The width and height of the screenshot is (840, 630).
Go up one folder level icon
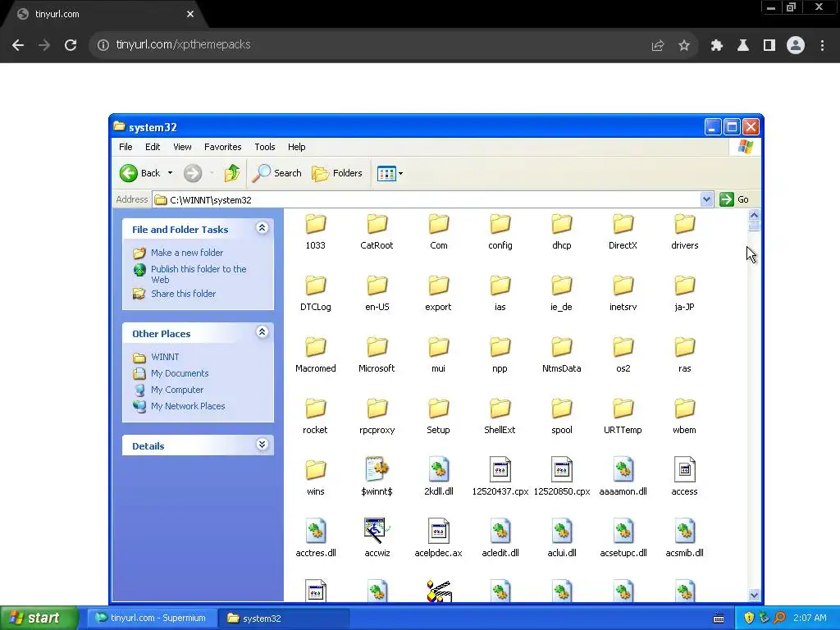(232, 173)
